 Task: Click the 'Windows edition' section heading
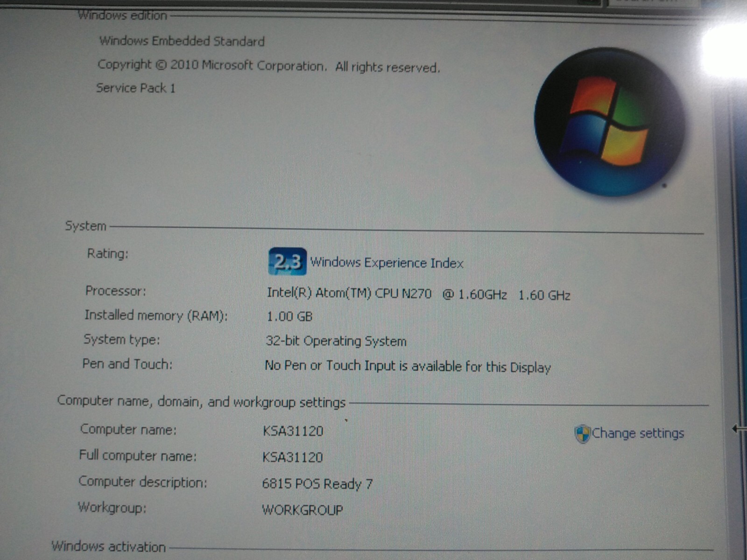122,15
